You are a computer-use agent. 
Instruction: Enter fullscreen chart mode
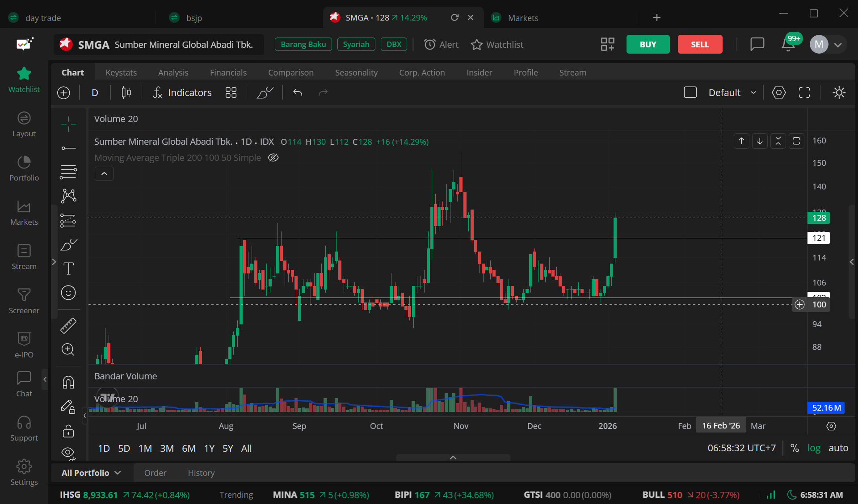point(804,92)
